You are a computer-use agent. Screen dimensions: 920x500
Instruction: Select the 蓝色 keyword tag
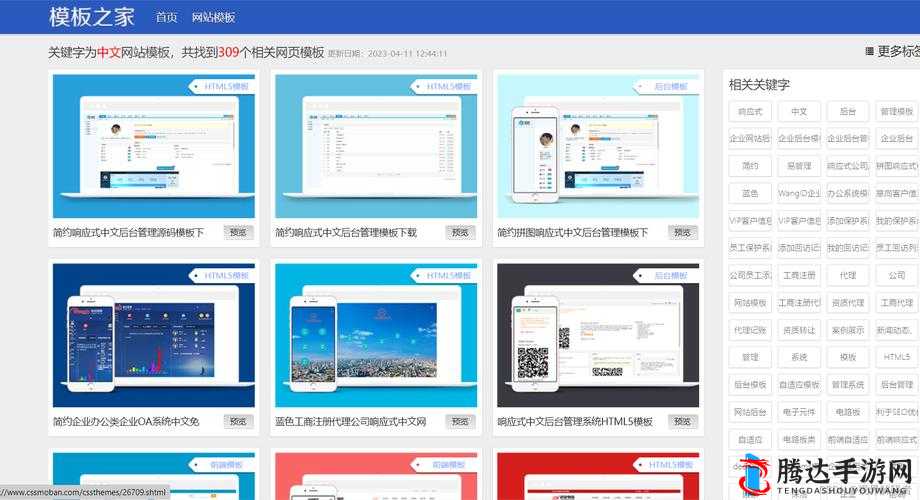[x=750, y=193]
